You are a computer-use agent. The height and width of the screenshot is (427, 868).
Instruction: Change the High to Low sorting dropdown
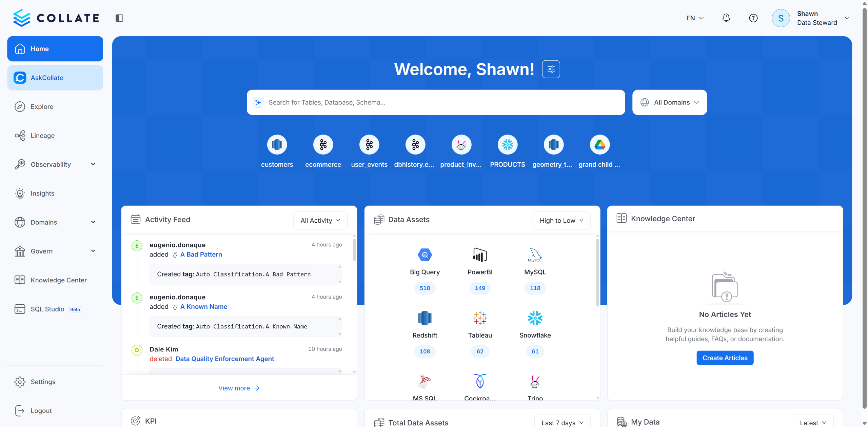pyautogui.click(x=561, y=221)
